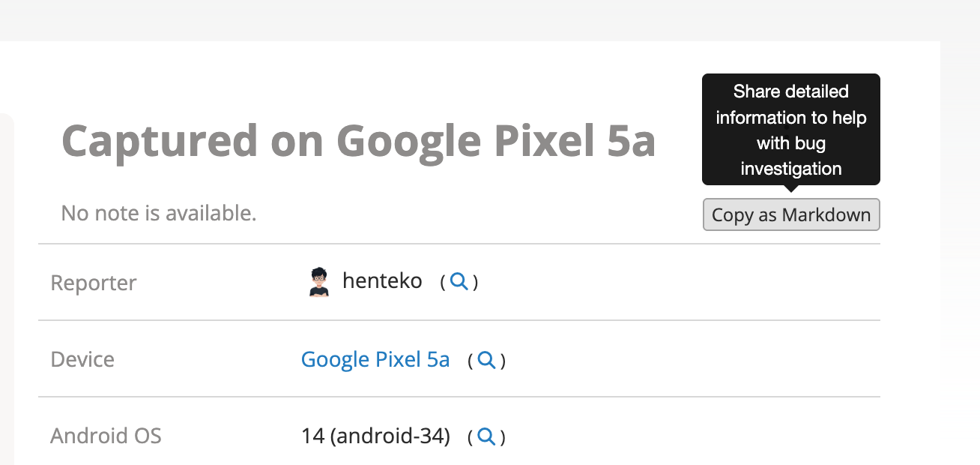Click the search icon next to henteko
This screenshot has width=980, height=465.
tap(459, 282)
